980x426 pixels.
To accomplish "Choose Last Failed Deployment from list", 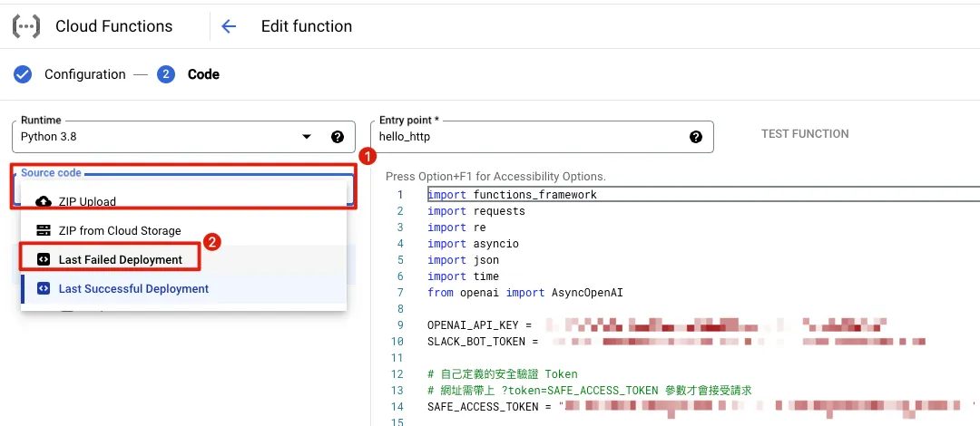I will (120, 259).
